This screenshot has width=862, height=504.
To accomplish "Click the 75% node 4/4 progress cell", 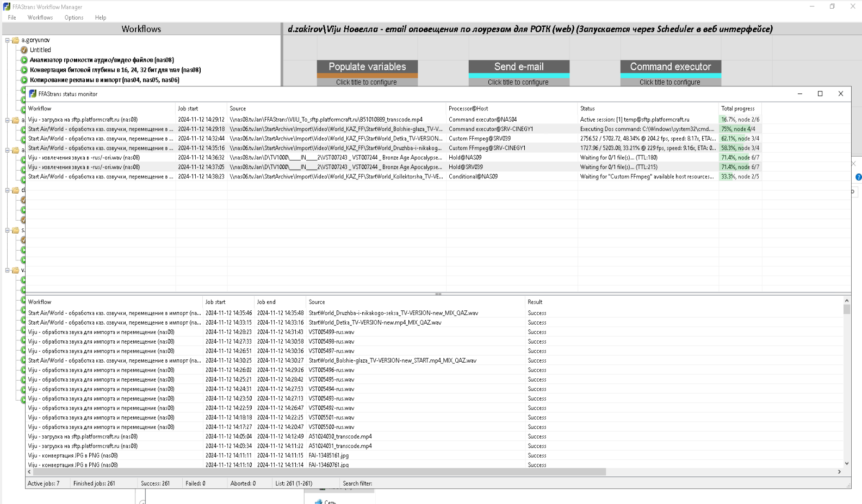I will click(740, 129).
